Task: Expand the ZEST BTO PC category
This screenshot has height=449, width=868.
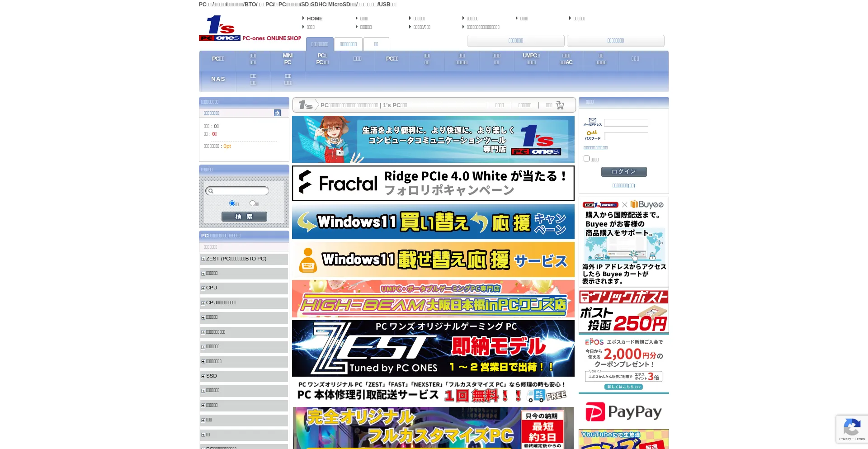Action: [x=203, y=259]
